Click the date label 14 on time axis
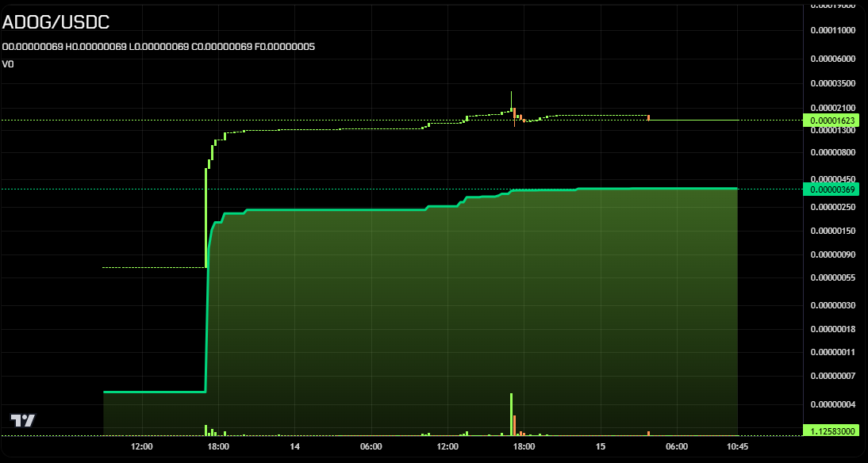Image resolution: width=868 pixels, height=463 pixels. point(294,446)
